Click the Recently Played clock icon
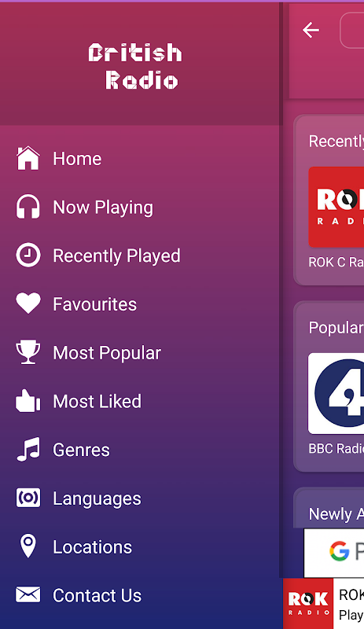The image size is (364, 629). click(x=28, y=255)
